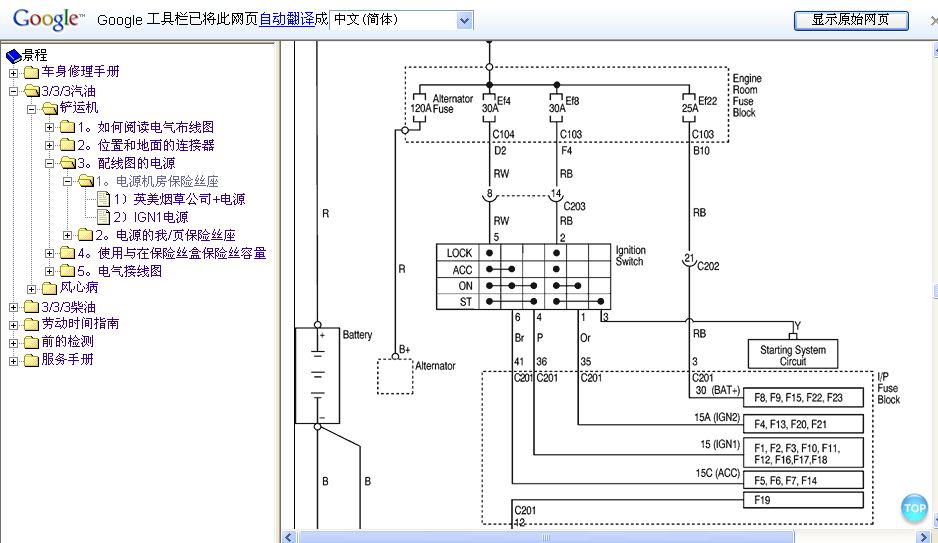This screenshot has width=938, height=543.
Task: Click the blue TOP button
Action: [x=914, y=508]
